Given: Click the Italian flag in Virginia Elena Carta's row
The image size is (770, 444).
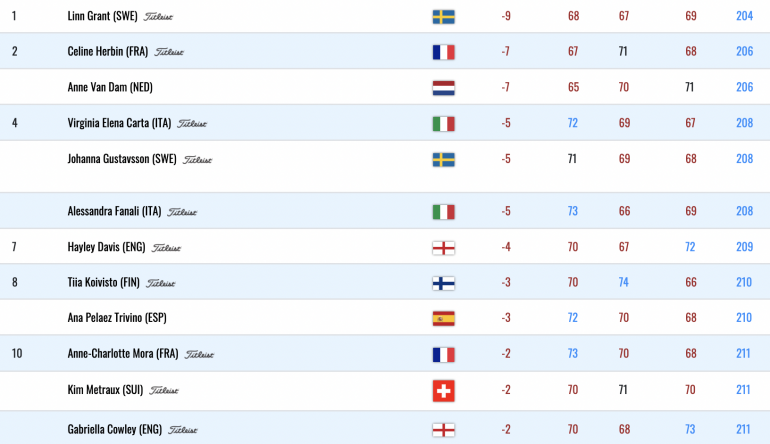Looking at the screenshot, I should pyautogui.click(x=443, y=124).
